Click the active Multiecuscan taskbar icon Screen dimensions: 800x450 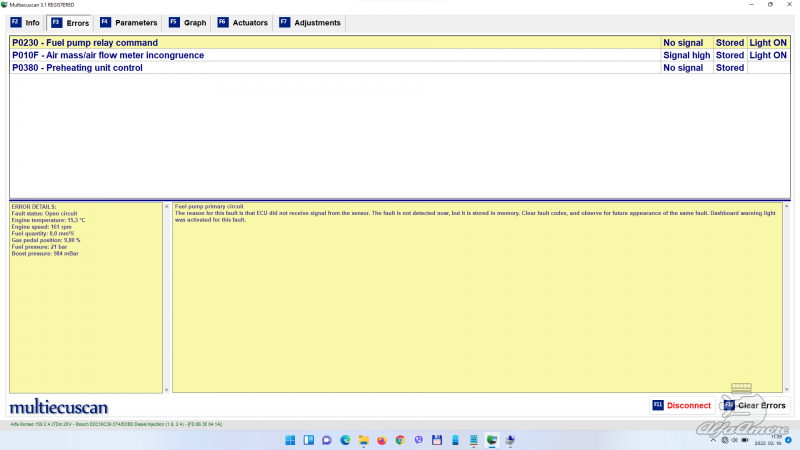click(492, 440)
